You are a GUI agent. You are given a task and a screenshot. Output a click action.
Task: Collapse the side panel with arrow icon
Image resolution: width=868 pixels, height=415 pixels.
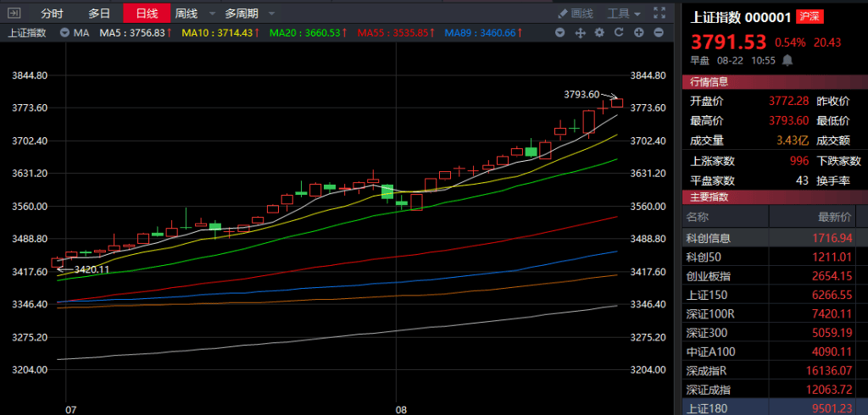click(x=15, y=13)
